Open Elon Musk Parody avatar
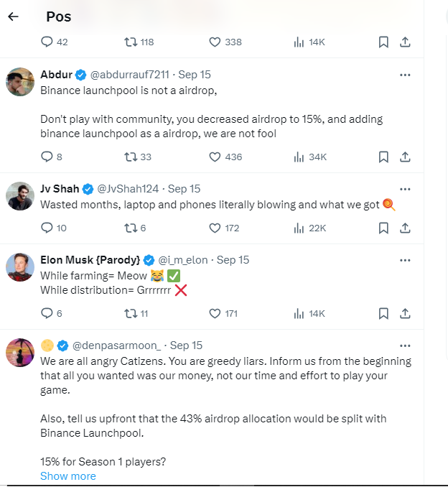Screen dimensions: 448x487 pos(20,267)
